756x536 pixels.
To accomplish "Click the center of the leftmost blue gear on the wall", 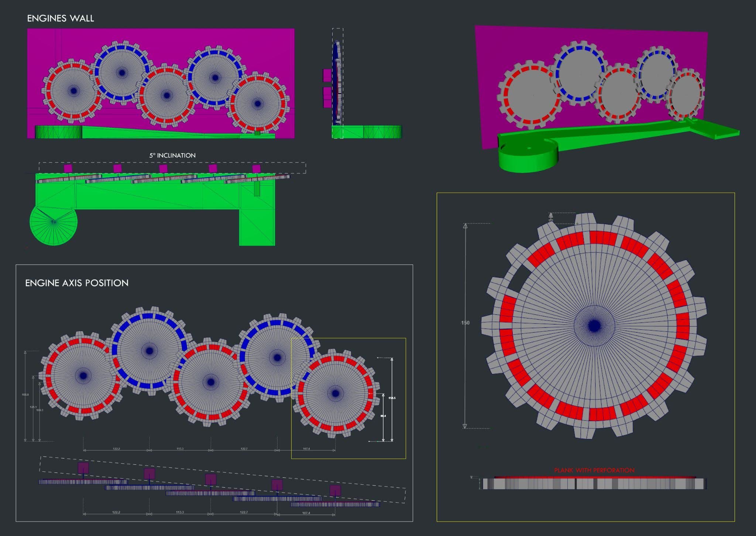I will coord(122,73).
